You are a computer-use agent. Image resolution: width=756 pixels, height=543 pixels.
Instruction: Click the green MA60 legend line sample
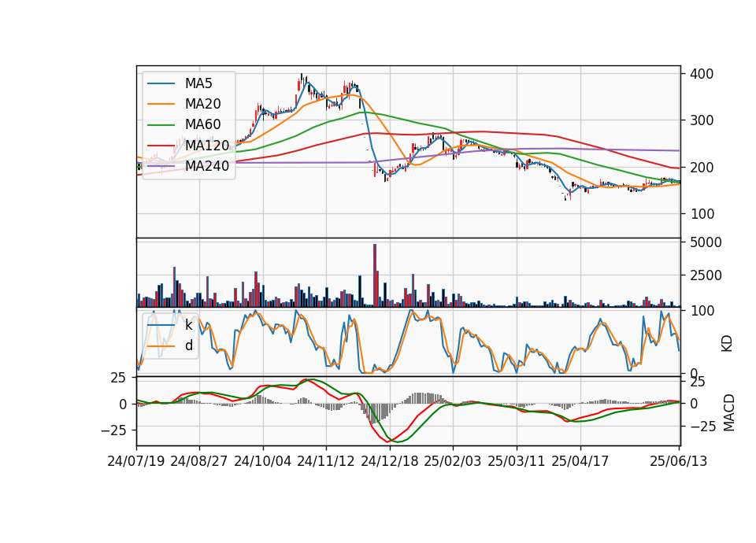pyautogui.click(x=161, y=125)
